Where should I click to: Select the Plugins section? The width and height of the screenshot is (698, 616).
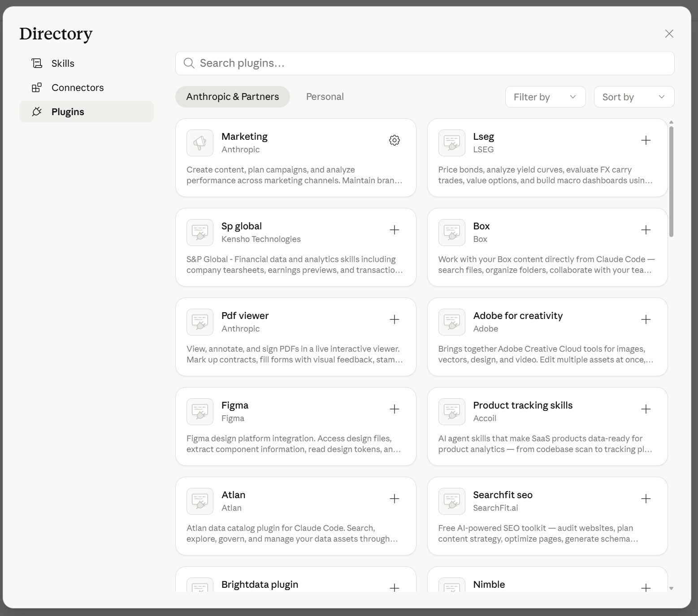[x=87, y=112]
